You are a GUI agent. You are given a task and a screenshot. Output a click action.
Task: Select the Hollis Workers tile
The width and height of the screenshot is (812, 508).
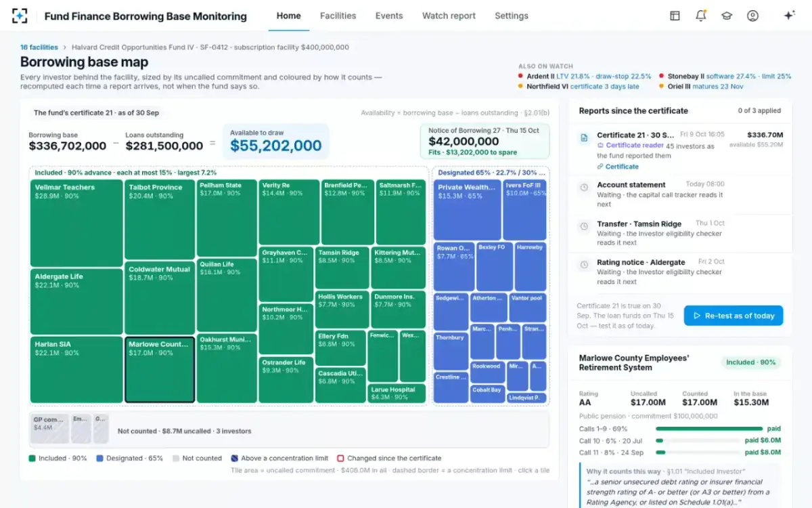tap(342, 310)
